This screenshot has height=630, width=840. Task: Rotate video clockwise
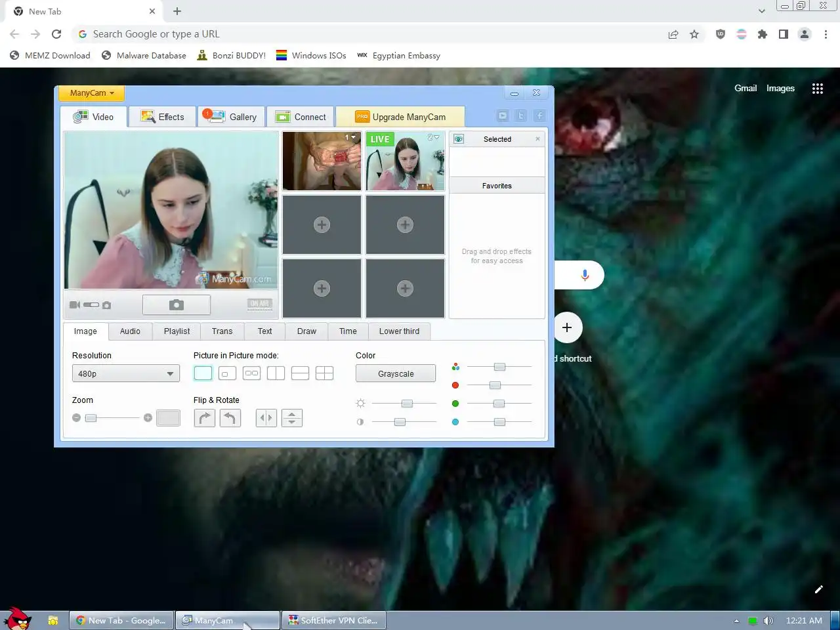tap(205, 418)
